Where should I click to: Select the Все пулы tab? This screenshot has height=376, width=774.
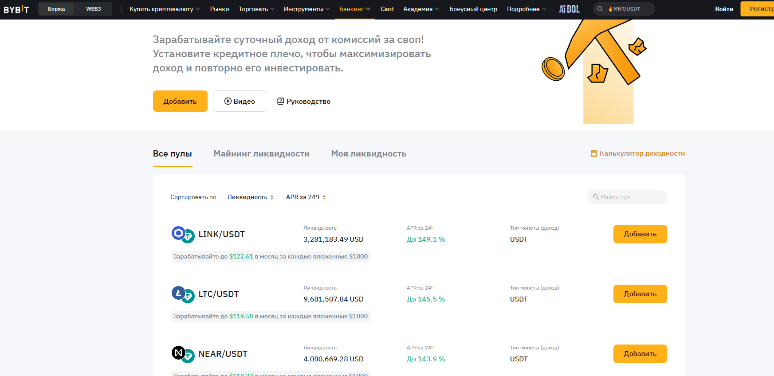pos(172,154)
